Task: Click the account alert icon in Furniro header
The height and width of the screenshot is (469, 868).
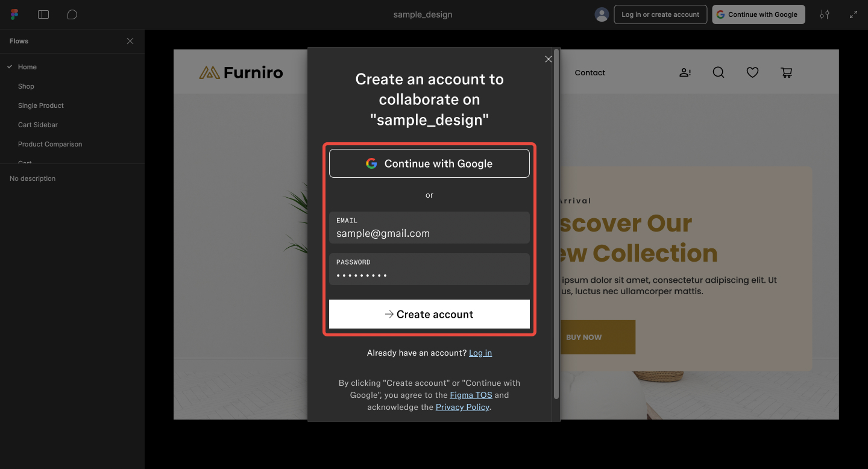Action: pos(685,73)
